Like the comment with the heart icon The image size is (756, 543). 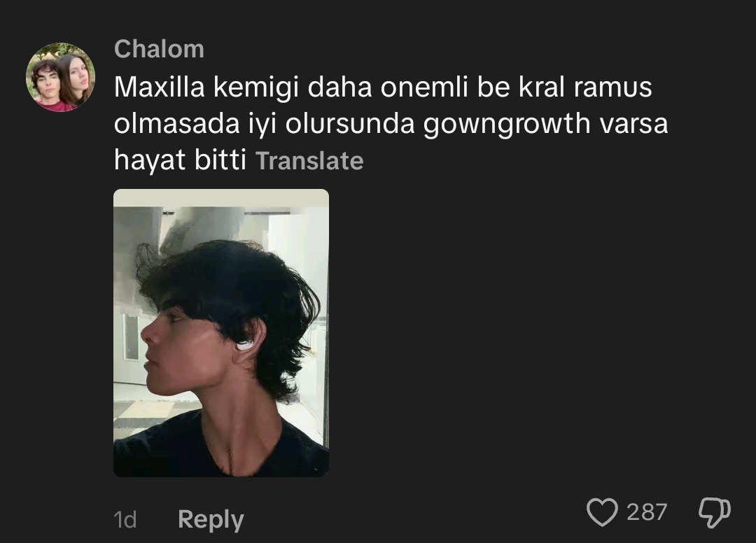point(602,512)
